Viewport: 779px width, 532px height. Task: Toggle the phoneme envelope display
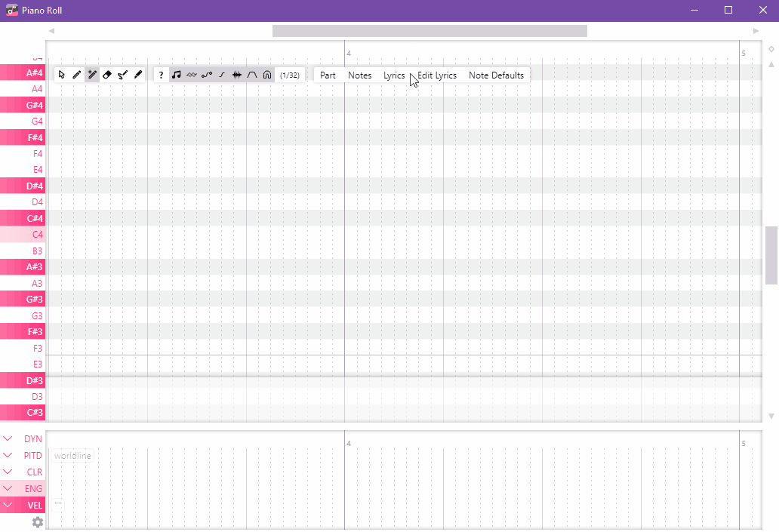[x=252, y=75]
